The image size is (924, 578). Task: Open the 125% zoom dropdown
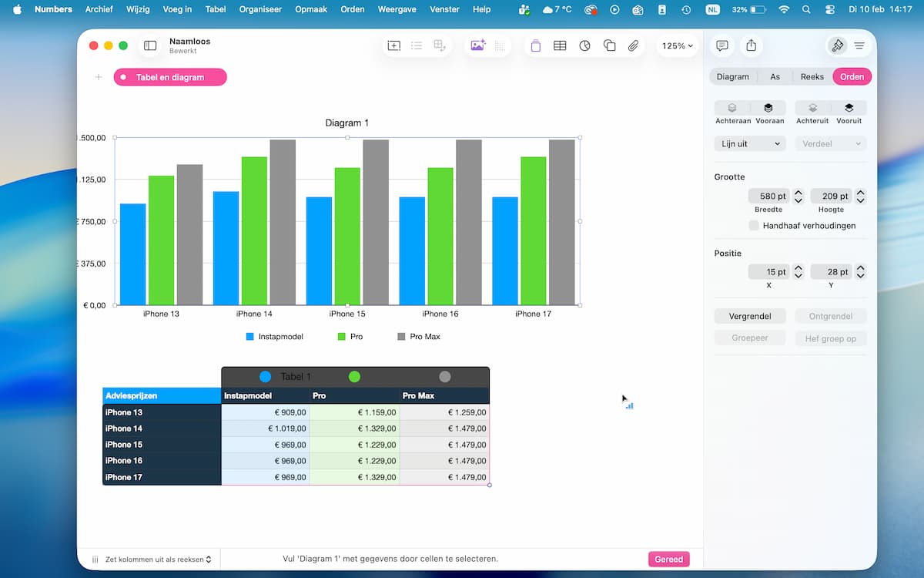pyautogui.click(x=677, y=46)
